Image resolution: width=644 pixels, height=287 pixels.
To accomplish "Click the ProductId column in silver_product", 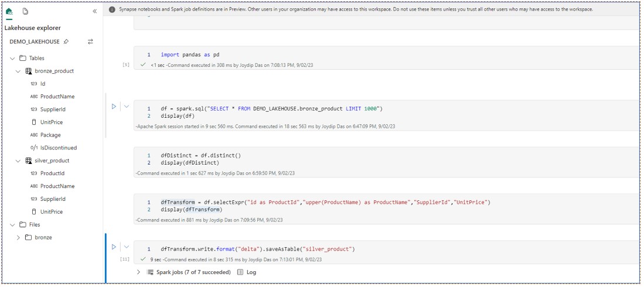I will coord(53,173).
